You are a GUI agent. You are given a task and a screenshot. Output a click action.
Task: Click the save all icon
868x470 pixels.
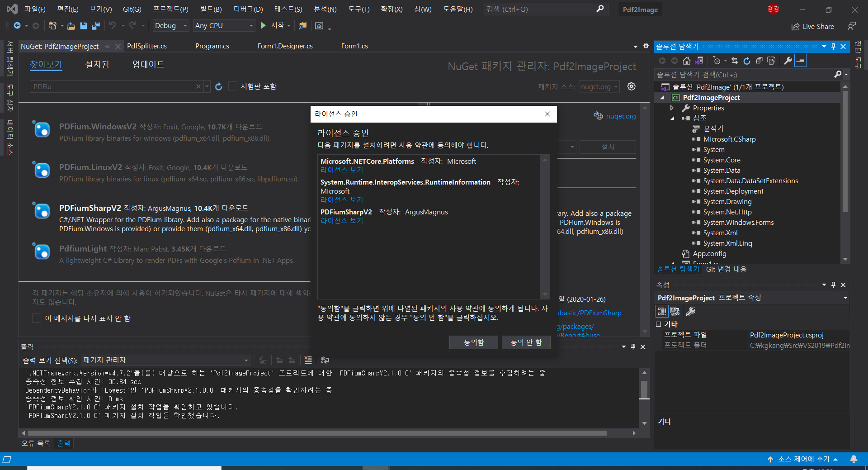[95, 26]
